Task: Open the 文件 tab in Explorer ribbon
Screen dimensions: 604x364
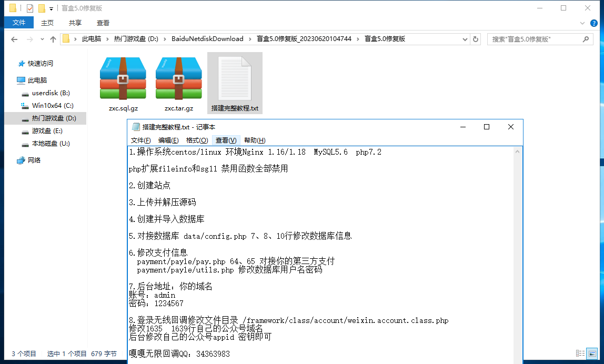Action: (x=19, y=23)
